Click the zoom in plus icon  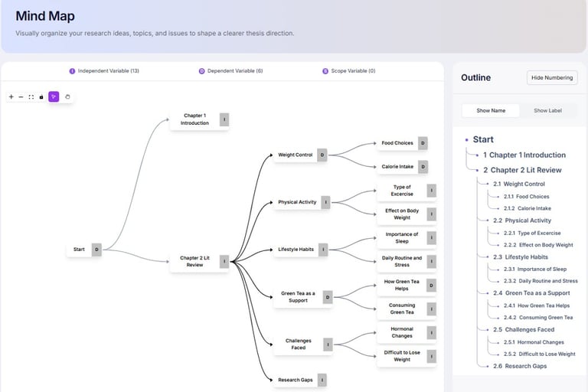click(11, 97)
